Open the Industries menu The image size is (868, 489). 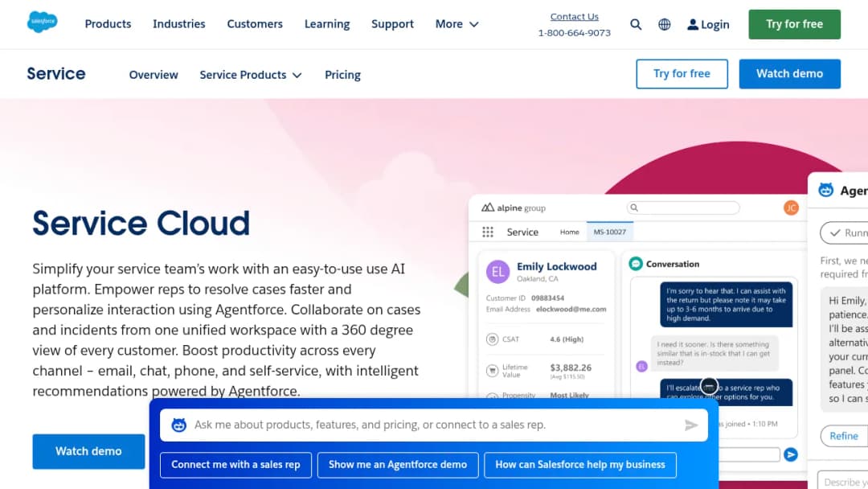coord(178,24)
